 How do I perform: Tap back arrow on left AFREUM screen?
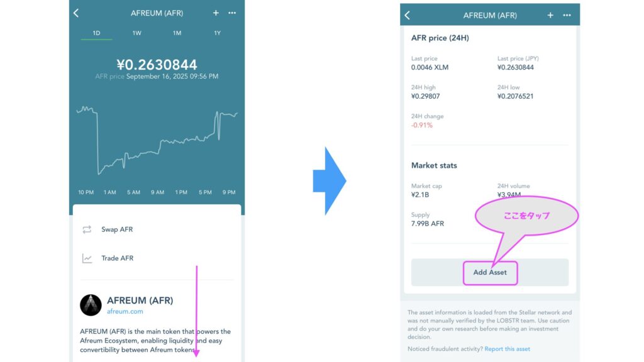76,13
